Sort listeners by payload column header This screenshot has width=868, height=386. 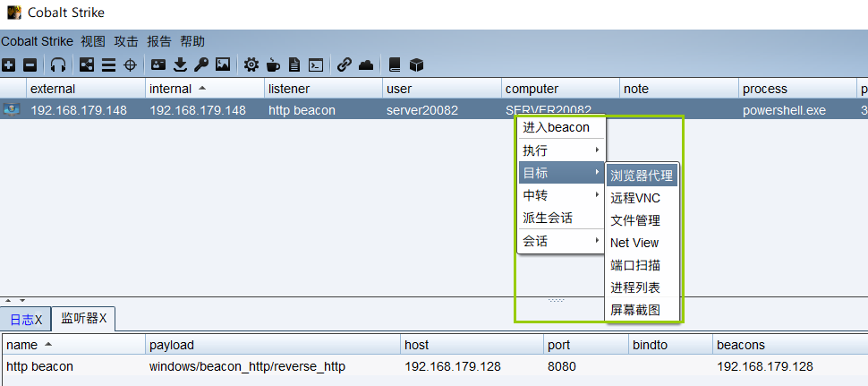pyautogui.click(x=273, y=345)
